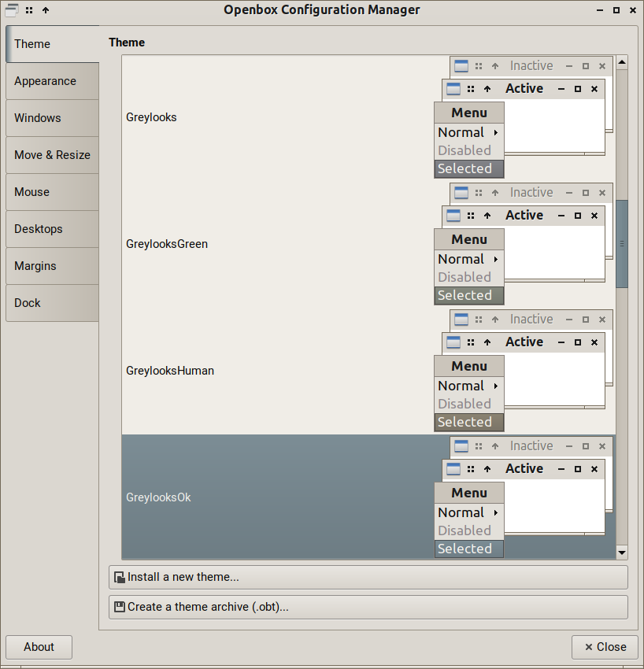The width and height of the screenshot is (644, 669).
Task: Click Install a new theme button
Action: 368,577
